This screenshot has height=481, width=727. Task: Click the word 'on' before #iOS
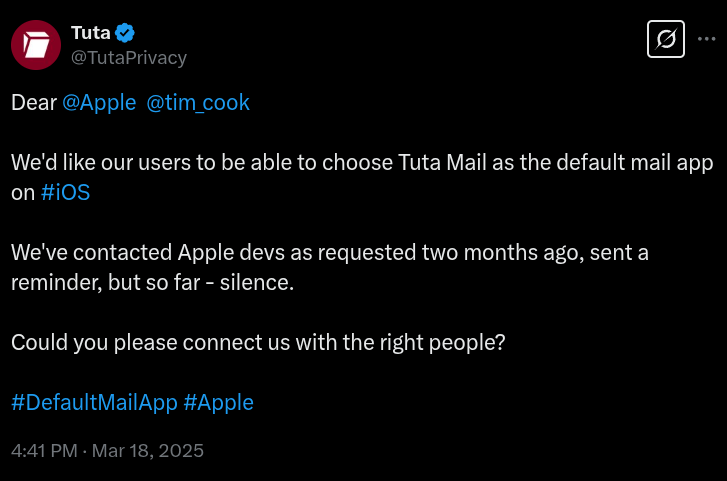[23, 193]
